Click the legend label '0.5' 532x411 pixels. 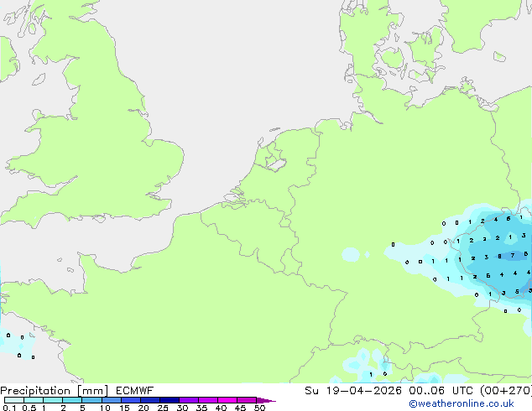point(29,408)
